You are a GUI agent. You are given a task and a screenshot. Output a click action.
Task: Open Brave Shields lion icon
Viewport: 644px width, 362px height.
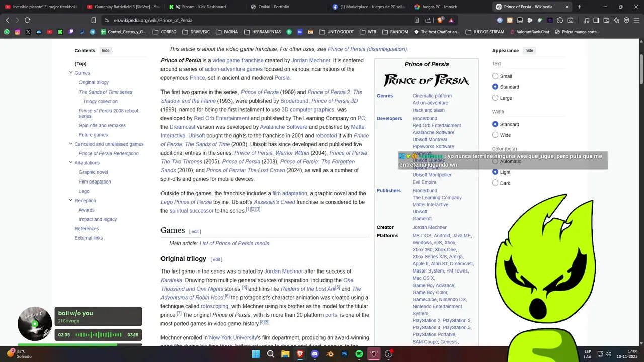point(441,20)
